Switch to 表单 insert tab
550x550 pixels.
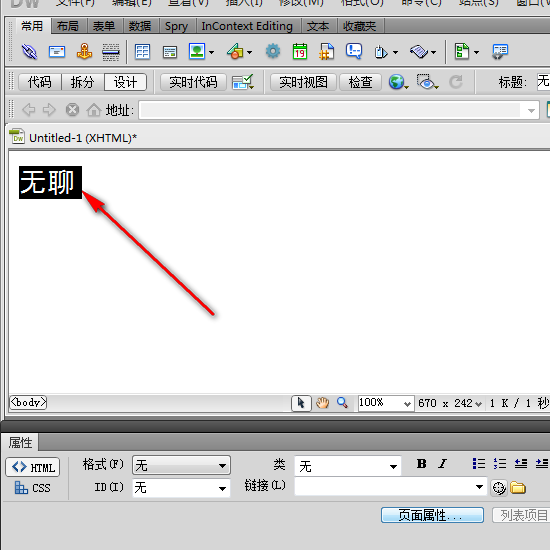coord(104,26)
